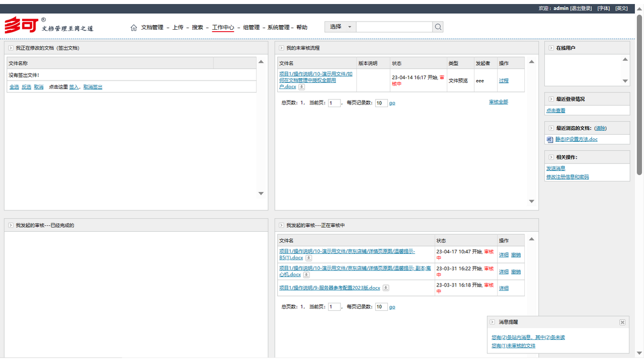This screenshot has width=644, height=362.
Task: Click download icon beside 服务器参考配置2023版.docx
Action: pyautogui.click(x=385, y=288)
